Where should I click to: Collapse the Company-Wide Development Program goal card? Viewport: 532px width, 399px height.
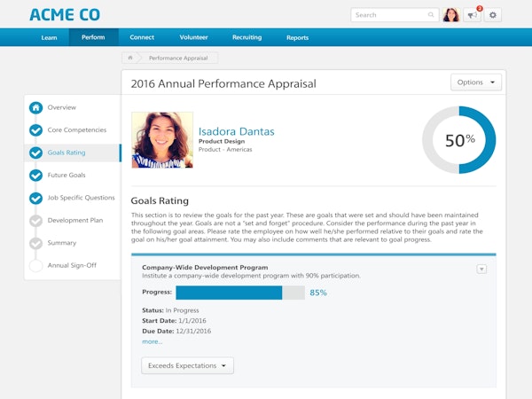[481, 269]
